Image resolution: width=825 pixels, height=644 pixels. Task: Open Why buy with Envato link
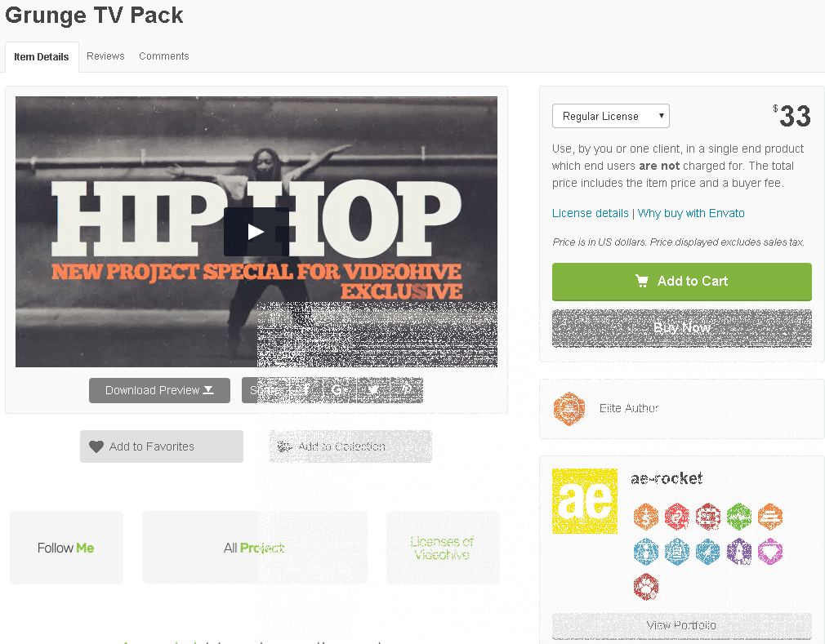[x=691, y=213]
